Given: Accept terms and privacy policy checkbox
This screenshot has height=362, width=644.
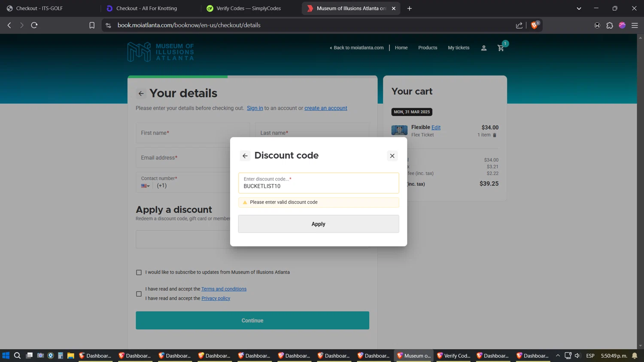Looking at the screenshot, I should 139,294.
